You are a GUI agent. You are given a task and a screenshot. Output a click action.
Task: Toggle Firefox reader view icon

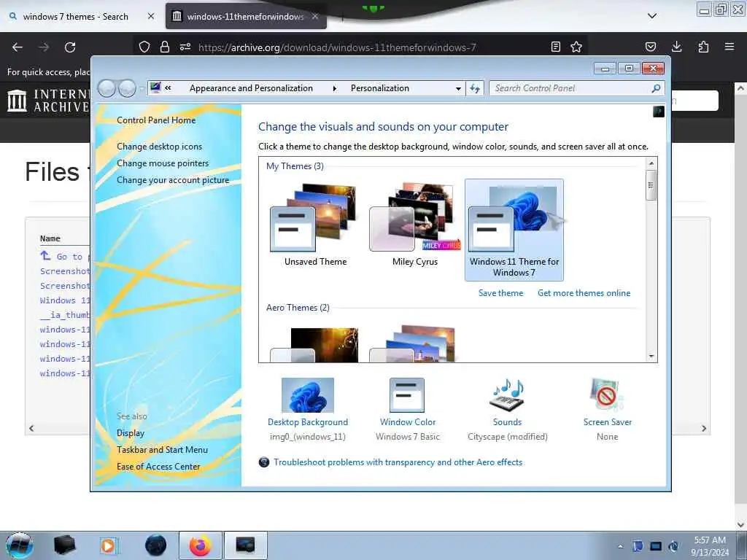pos(555,47)
